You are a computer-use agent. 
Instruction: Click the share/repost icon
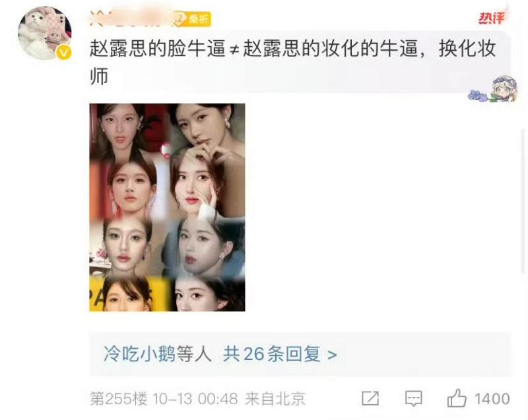pos(370,399)
